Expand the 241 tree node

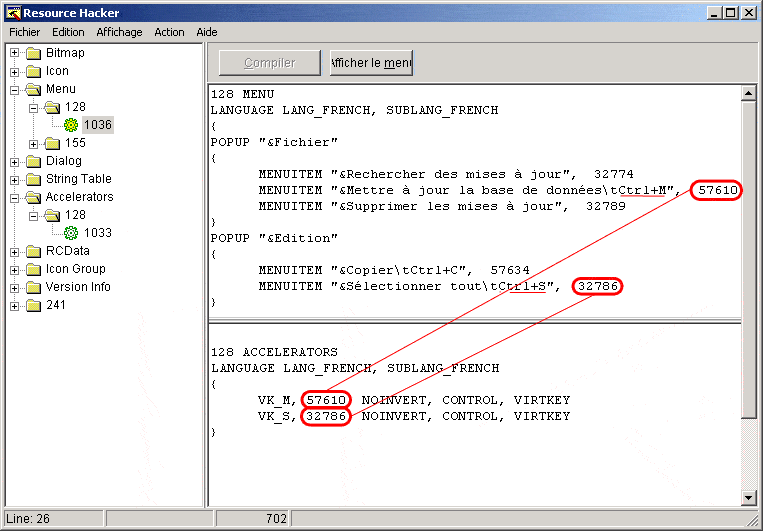[x=15, y=306]
